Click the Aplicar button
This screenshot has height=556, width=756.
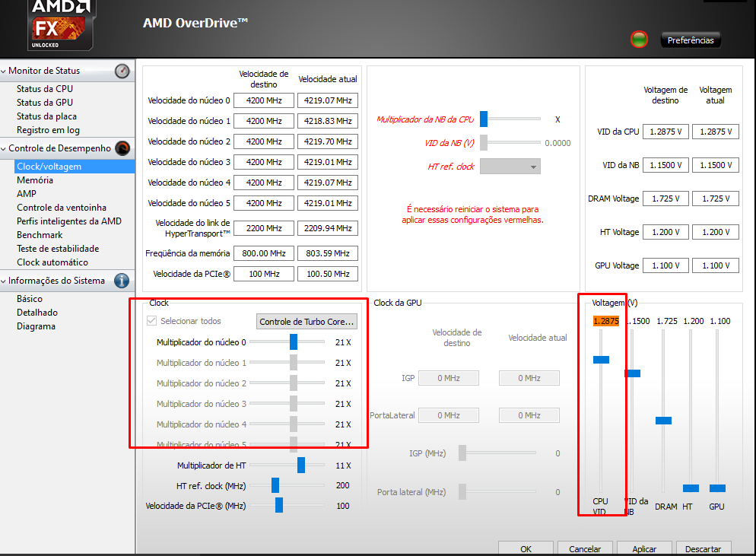pos(644,548)
